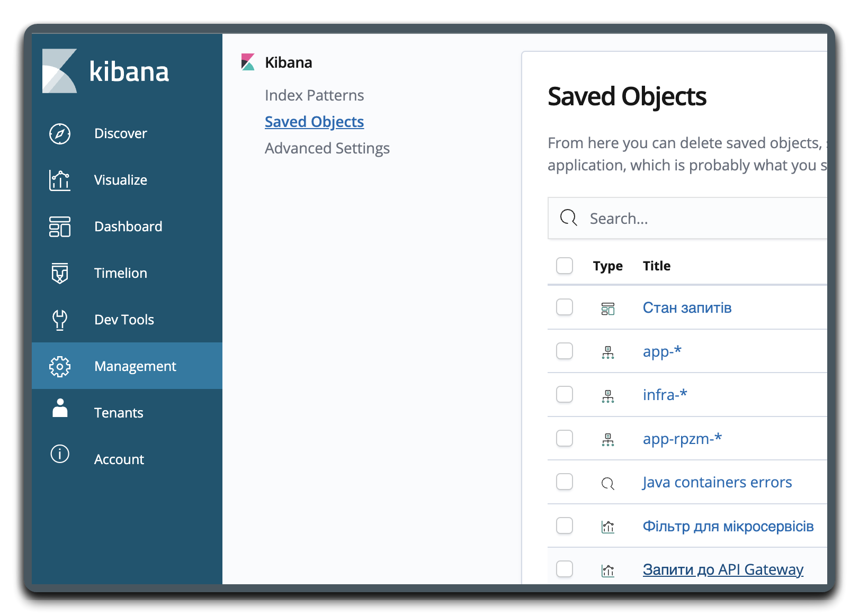The image size is (859, 616).
Task: Check the box for Стан запитів
Action: point(565,307)
